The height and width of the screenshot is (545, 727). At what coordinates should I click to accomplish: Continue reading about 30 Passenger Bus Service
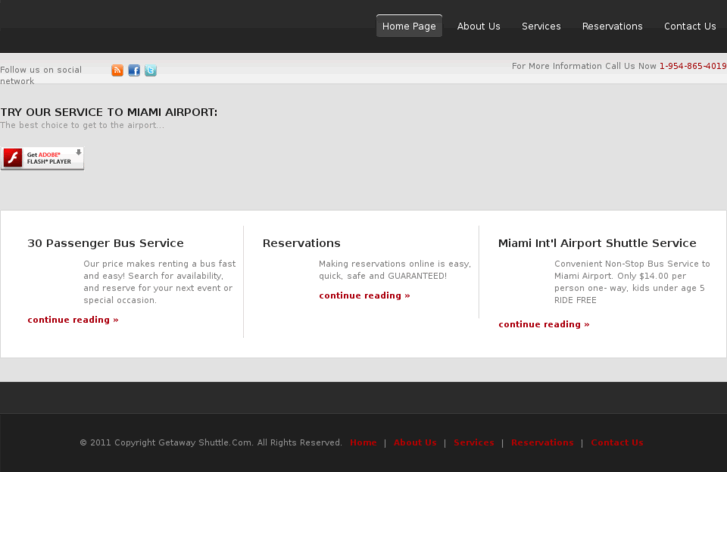(x=73, y=320)
